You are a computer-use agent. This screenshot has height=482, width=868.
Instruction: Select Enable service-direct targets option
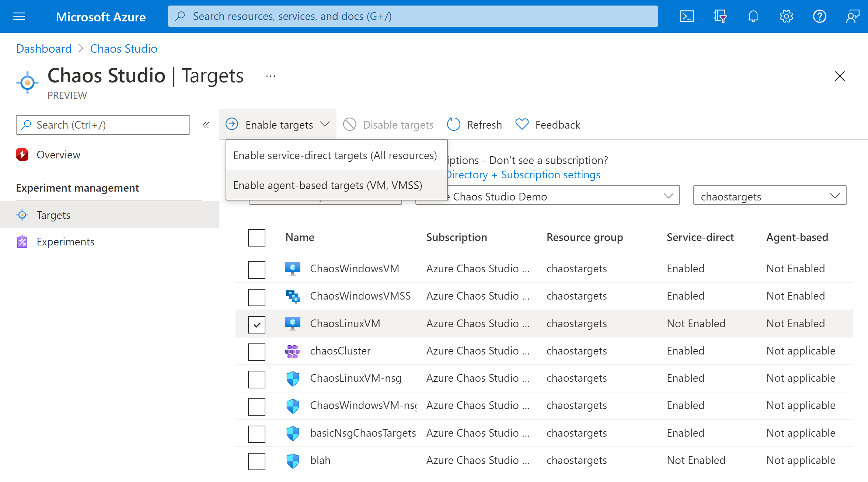pyautogui.click(x=334, y=155)
